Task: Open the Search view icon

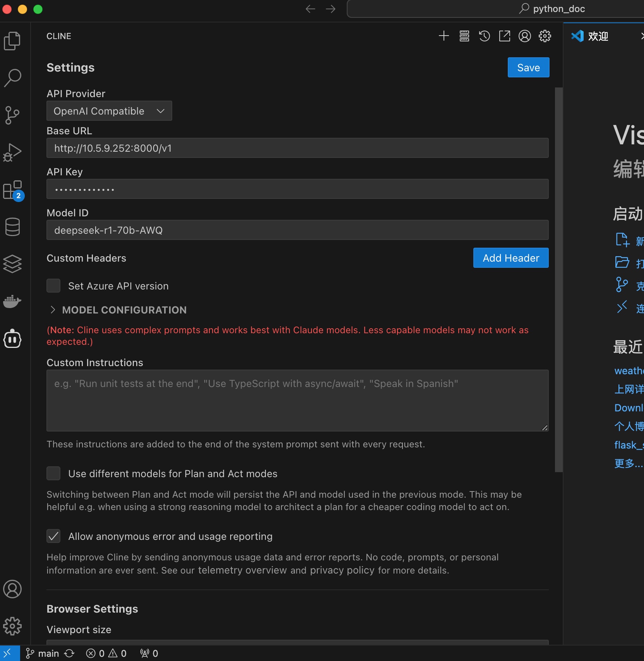Action: 12,78
